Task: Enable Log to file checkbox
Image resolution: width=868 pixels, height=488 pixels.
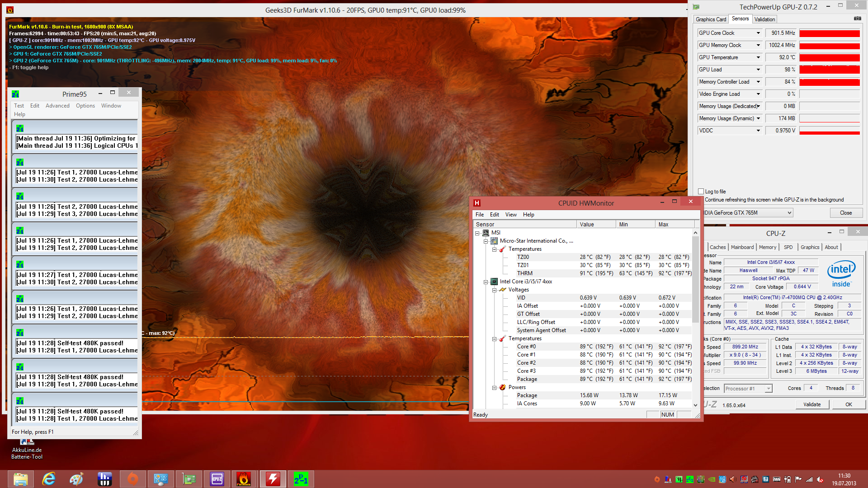Action: [x=701, y=192]
